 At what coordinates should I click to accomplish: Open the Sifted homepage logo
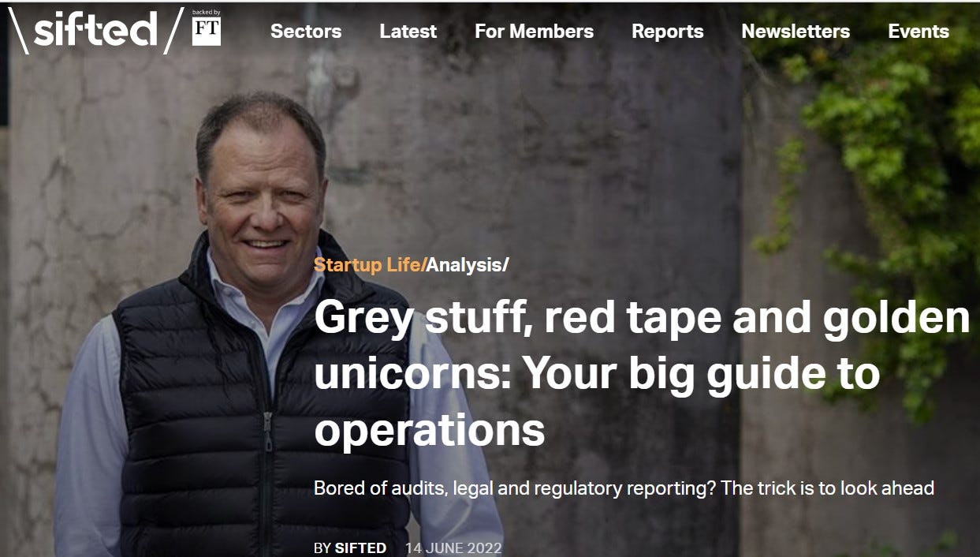96,31
